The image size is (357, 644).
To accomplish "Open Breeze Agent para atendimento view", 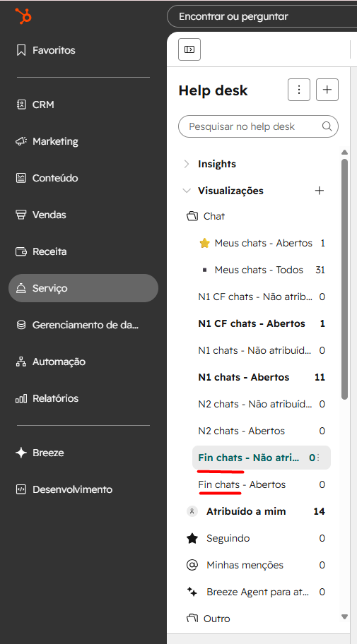I will tap(257, 592).
